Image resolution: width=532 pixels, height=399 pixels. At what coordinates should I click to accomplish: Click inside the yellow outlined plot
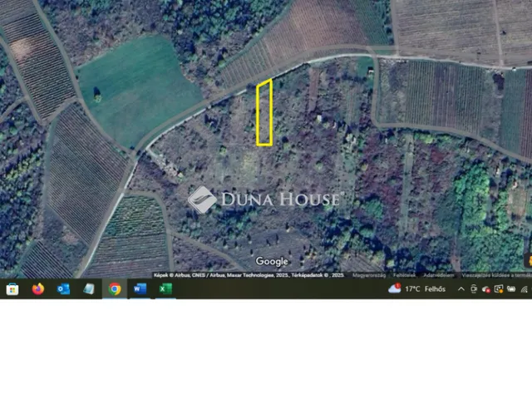pyautogui.click(x=264, y=112)
